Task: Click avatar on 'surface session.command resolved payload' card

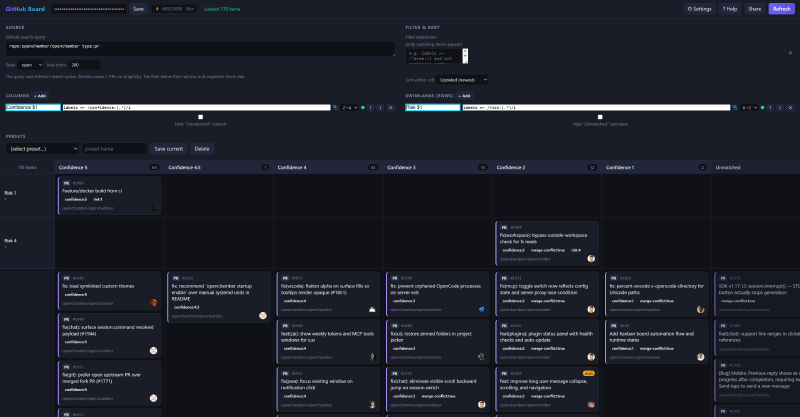Action: click(x=154, y=351)
